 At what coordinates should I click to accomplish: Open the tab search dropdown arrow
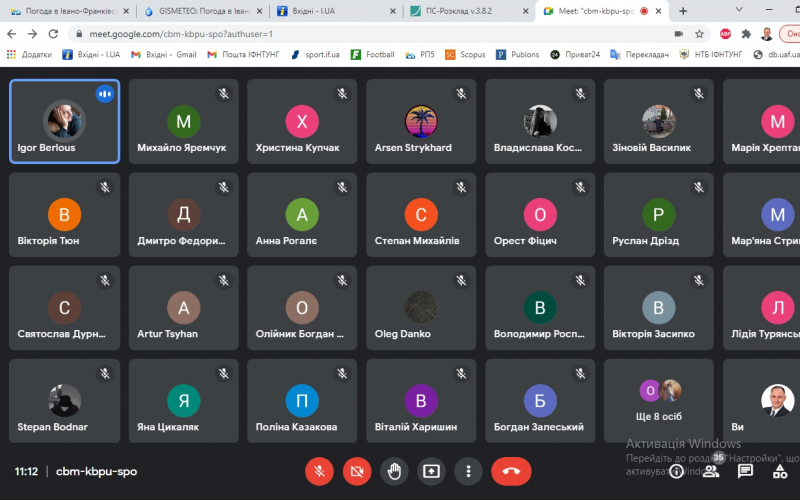739,10
